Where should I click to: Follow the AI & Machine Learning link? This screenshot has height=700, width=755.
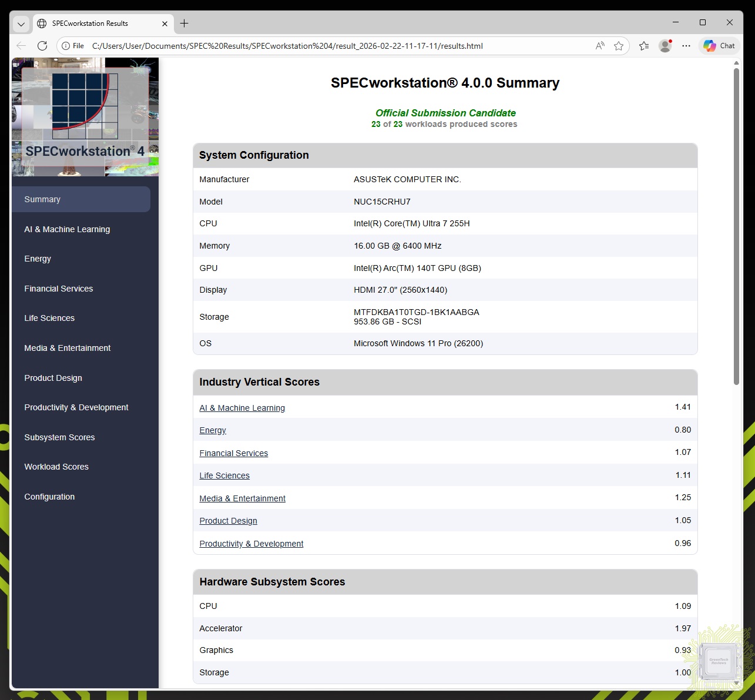[242, 408]
